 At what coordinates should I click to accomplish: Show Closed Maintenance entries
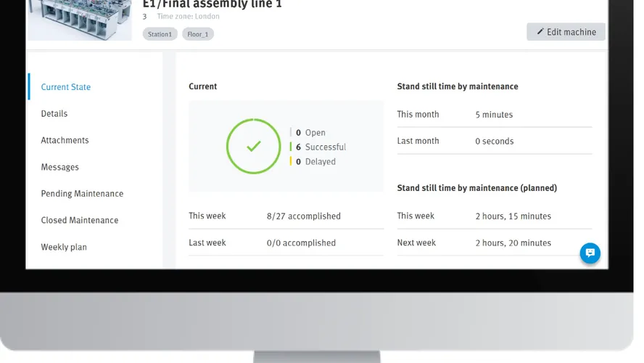coord(80,221)
